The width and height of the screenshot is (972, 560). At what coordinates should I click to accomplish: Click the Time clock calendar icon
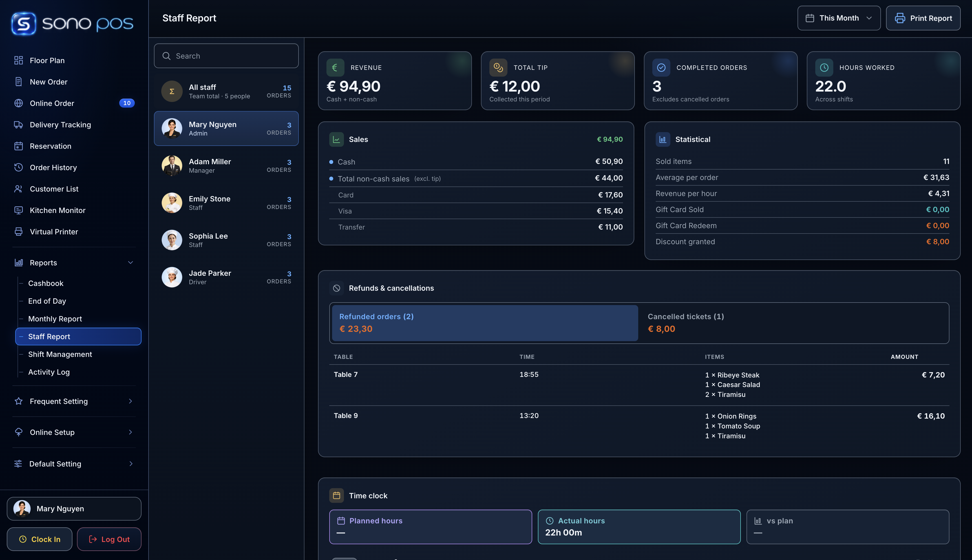pyautogui.click(x=337, y=496)
